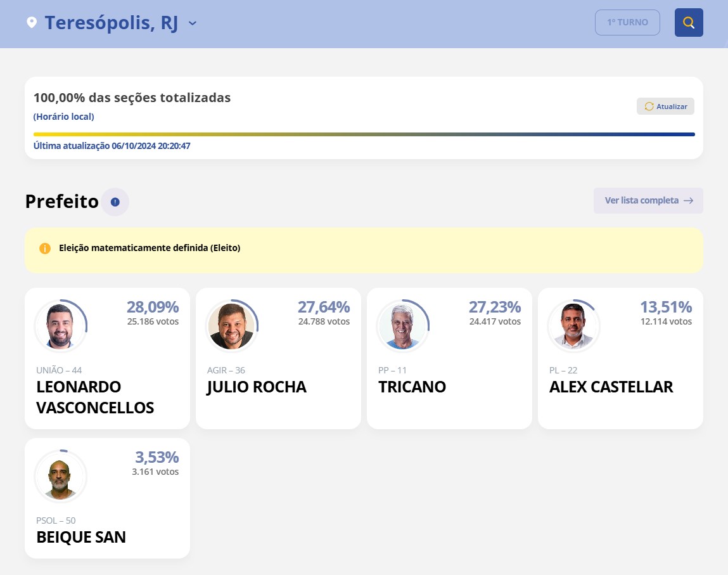The image size is (728, 575).
Task: Expand the Teresópolis, RJ city selector chevron
Action: (x=192, y=23)
